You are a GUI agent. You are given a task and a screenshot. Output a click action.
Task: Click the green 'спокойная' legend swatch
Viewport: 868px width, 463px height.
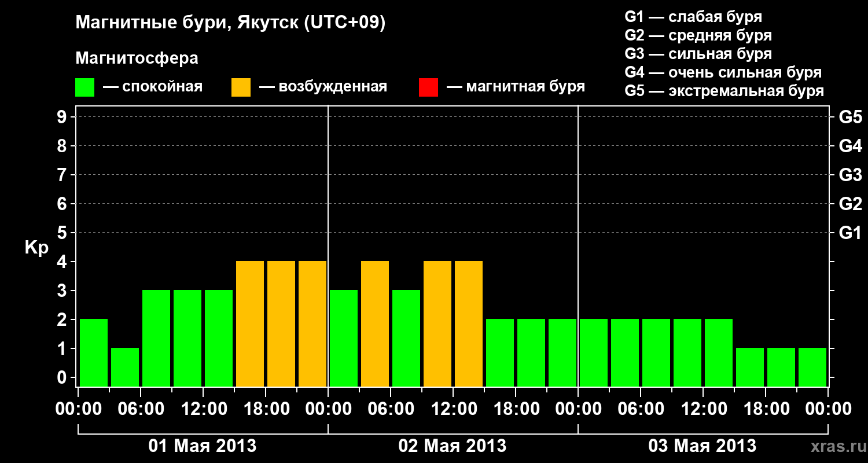tap(85, 87)
